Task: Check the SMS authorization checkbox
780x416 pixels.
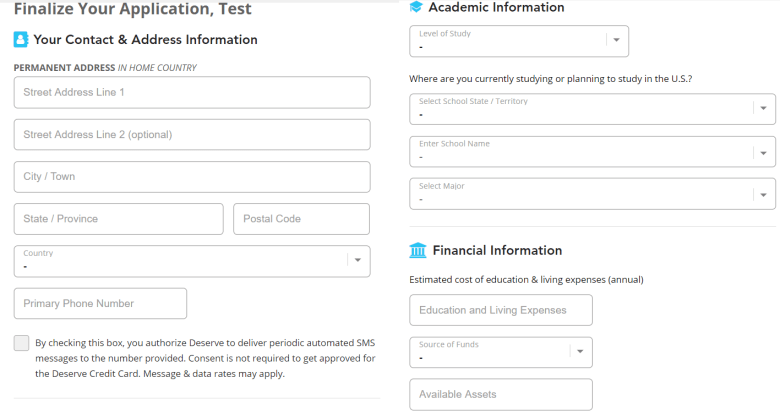Action: click(x=21, y=343)
